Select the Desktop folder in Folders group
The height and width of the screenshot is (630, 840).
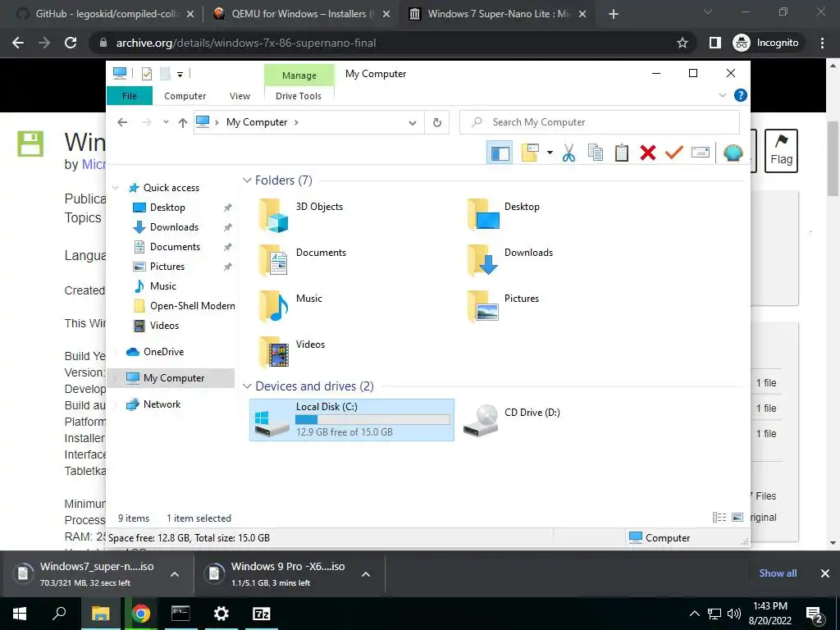tap(503, 215)
